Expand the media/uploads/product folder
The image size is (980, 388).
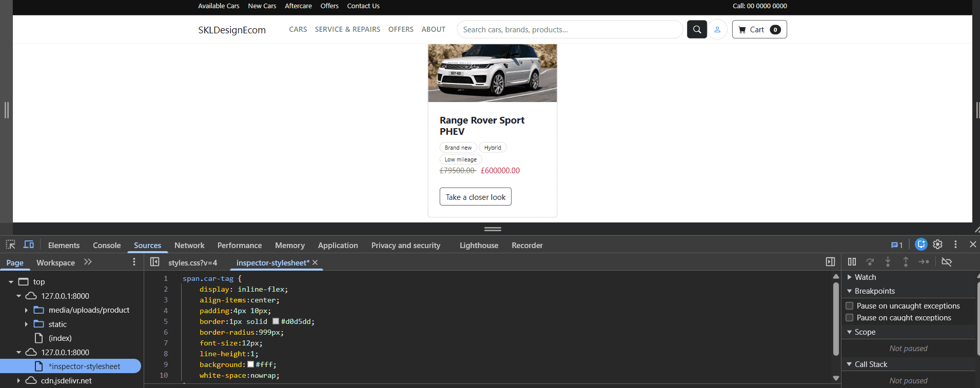click(26, 310)
